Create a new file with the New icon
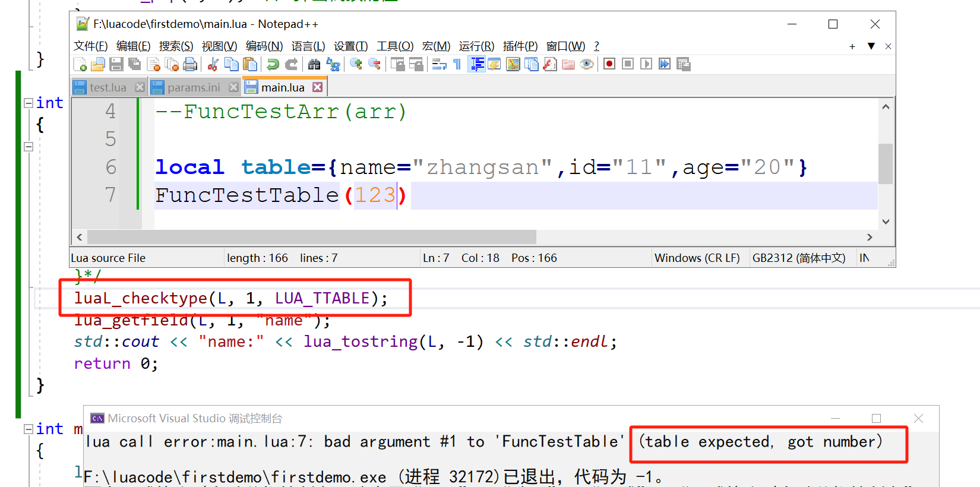This screenshot has height=487, width=980. [80, 64]
